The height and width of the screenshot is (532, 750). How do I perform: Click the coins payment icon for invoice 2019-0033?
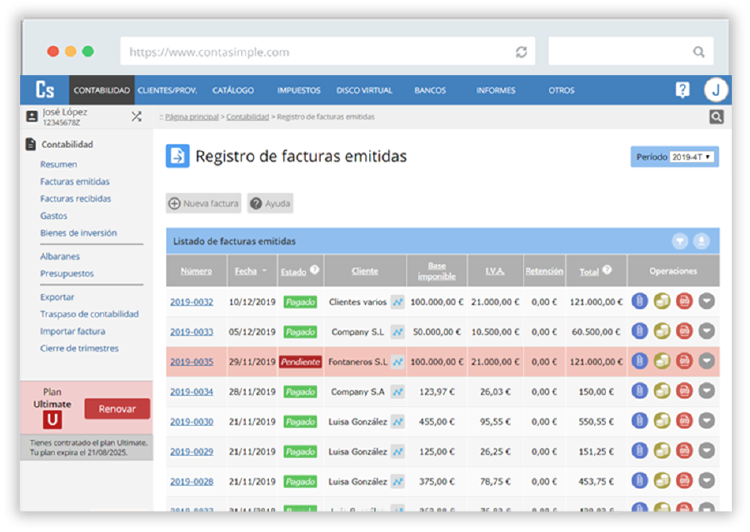(x=662, y=331)
